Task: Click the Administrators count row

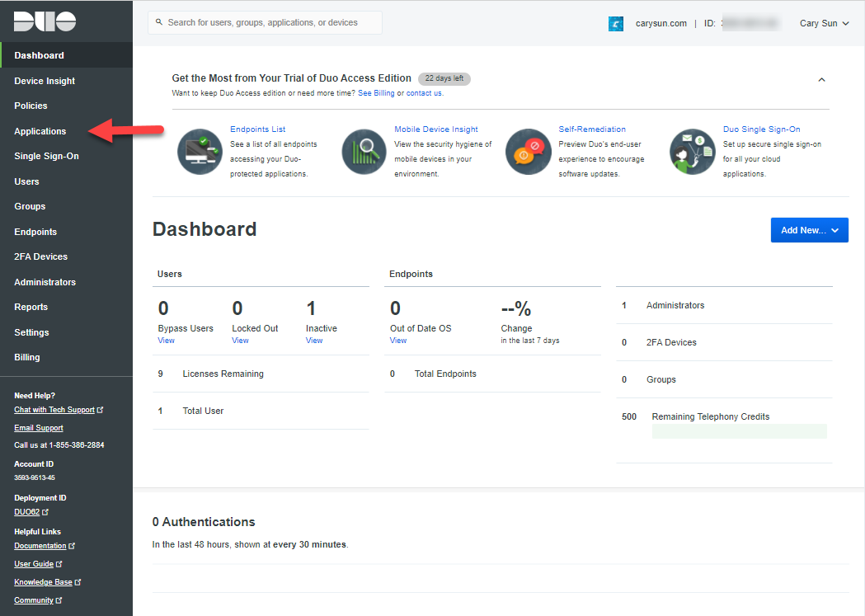Action: coord(724,305)
